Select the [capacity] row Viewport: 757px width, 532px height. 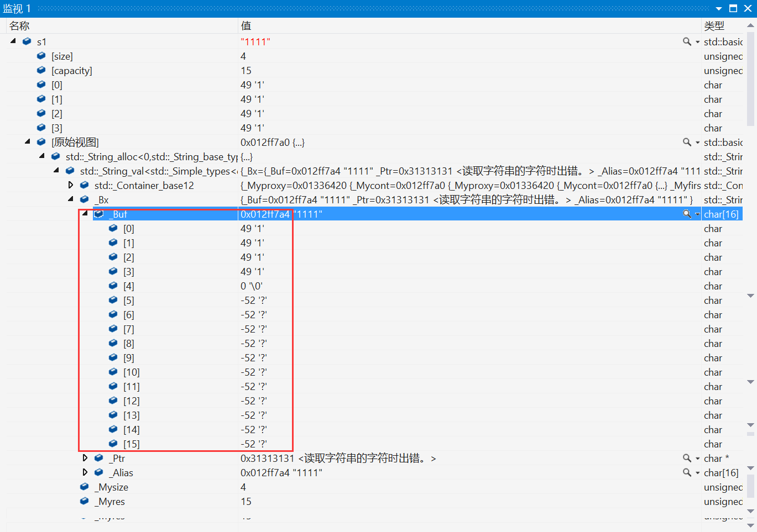click(x=374, y=70)
